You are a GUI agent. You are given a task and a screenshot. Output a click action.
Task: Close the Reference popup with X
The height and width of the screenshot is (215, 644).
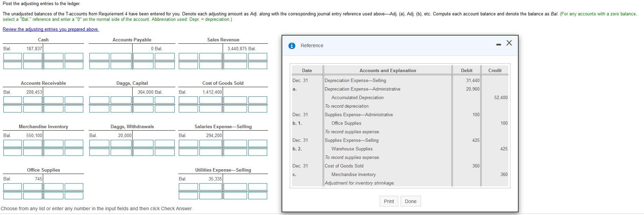pos(509,43)
